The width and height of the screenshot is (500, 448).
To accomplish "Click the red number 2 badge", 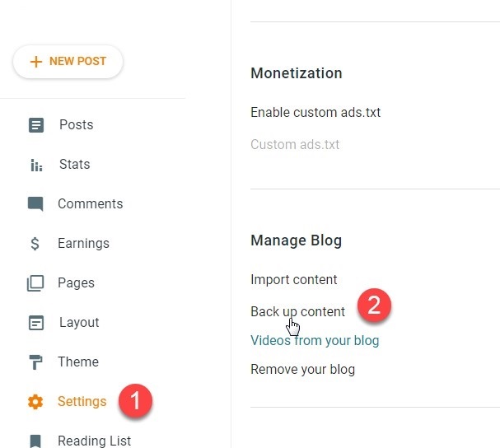I will tap(373, 306).
